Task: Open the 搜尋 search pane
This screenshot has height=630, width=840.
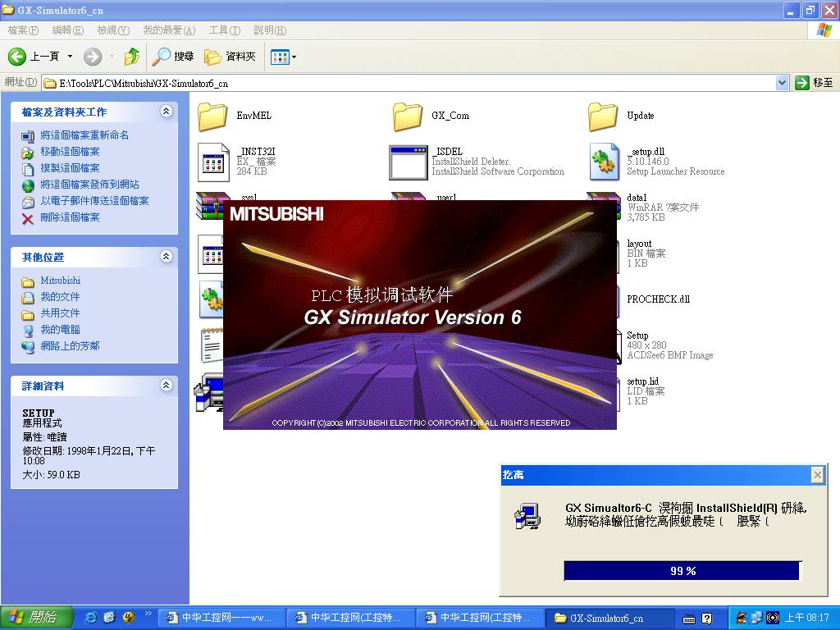Action: coord(173,57)
